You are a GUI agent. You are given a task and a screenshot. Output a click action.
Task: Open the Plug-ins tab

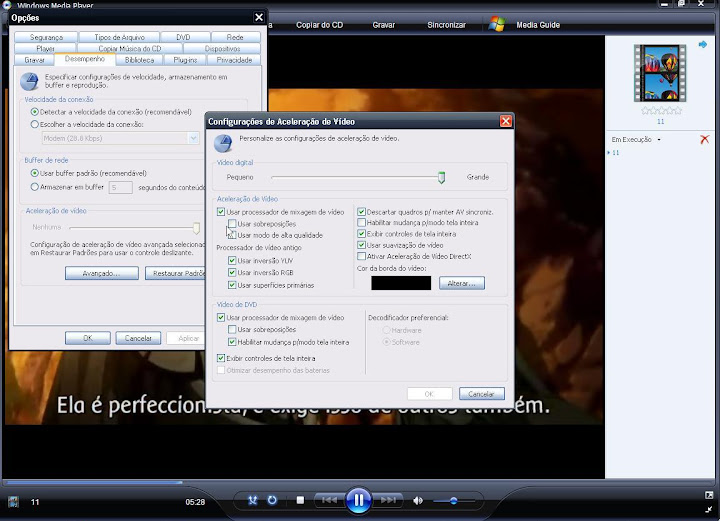(x=185, y=60)
